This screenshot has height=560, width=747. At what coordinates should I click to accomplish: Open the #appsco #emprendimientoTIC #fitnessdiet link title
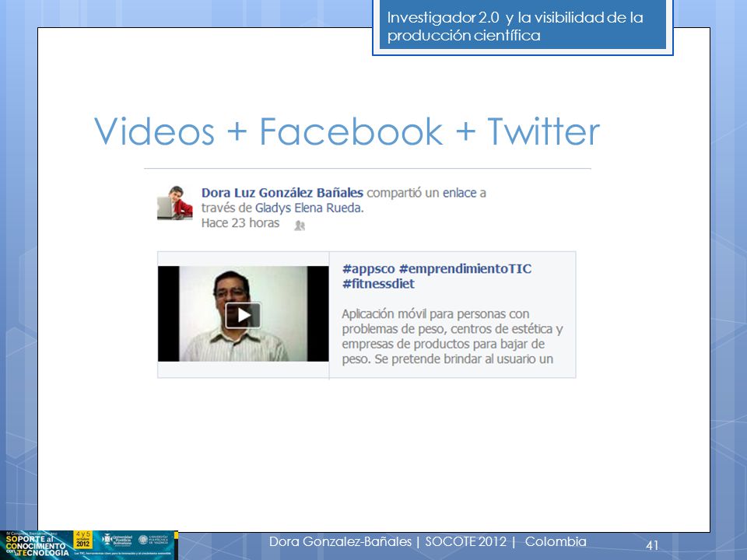(437, 276)
